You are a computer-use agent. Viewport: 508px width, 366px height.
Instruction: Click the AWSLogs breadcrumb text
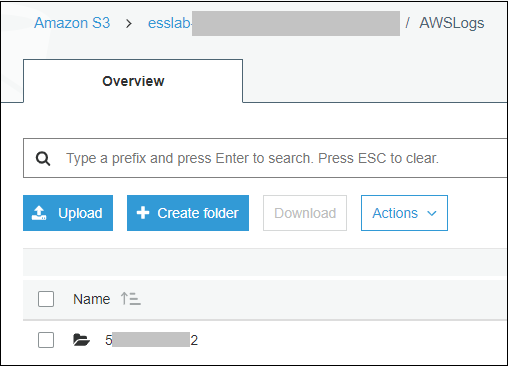pos(452,24)
